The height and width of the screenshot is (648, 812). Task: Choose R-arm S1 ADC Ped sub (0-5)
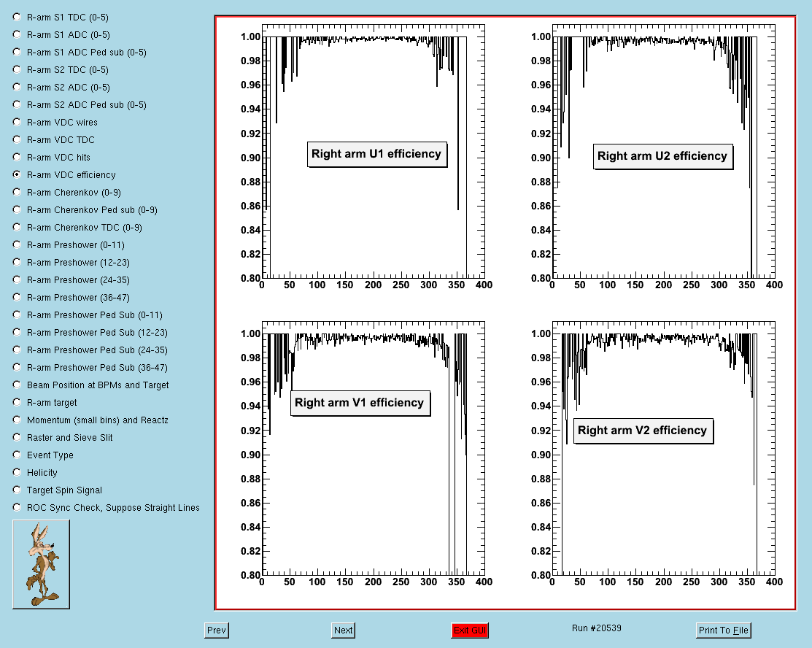tap(17, 53)
